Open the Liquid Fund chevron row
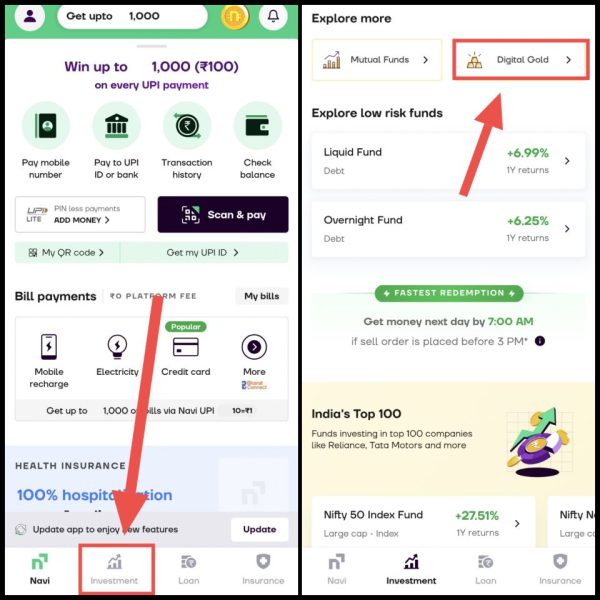The height and width of the screenshot is (600, 600). coord(448,161)
